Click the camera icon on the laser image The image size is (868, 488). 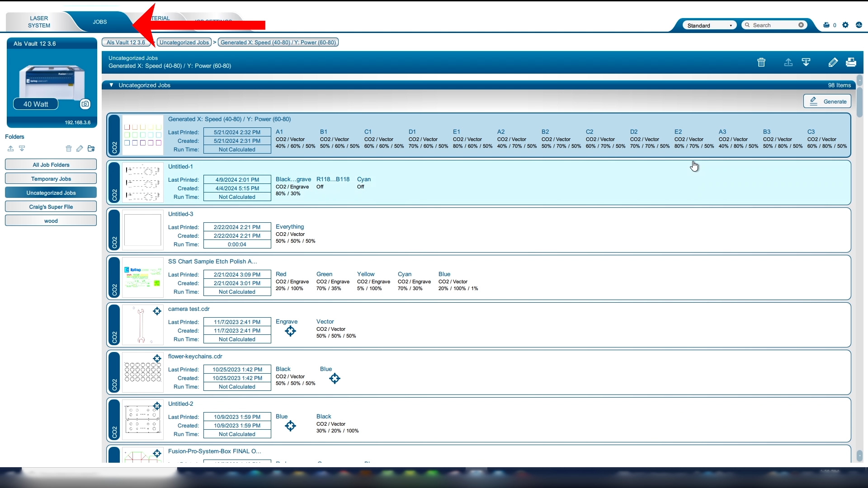[85, 104]
